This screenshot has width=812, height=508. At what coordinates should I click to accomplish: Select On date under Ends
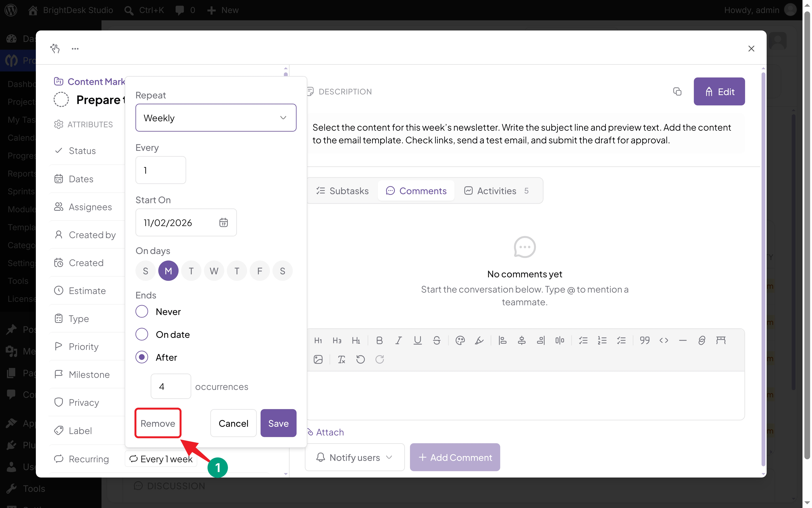coord(142,334)
